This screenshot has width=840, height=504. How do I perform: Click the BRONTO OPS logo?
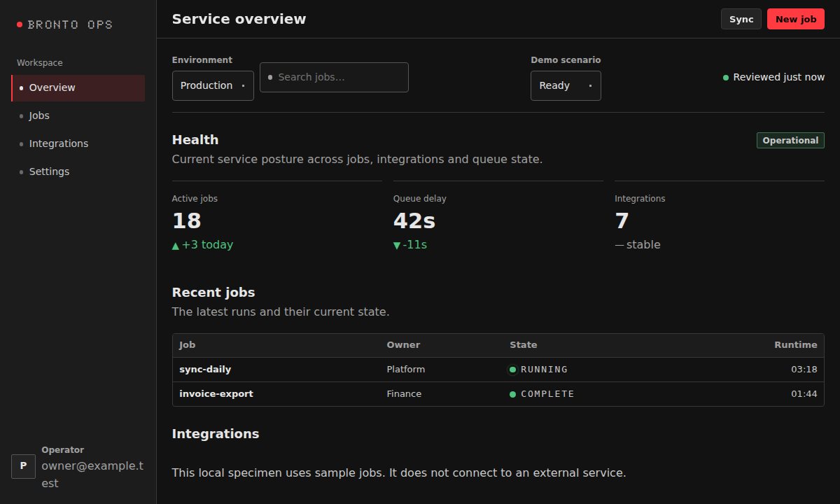[64, 24]
